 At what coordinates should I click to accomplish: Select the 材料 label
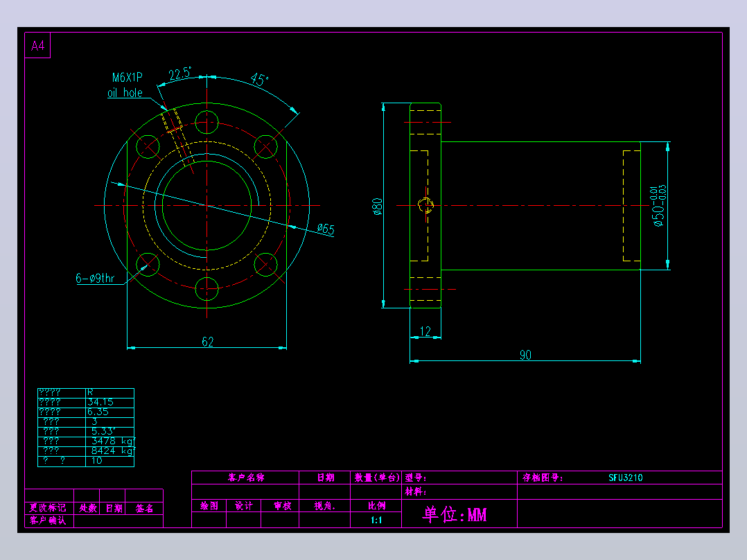416,492
